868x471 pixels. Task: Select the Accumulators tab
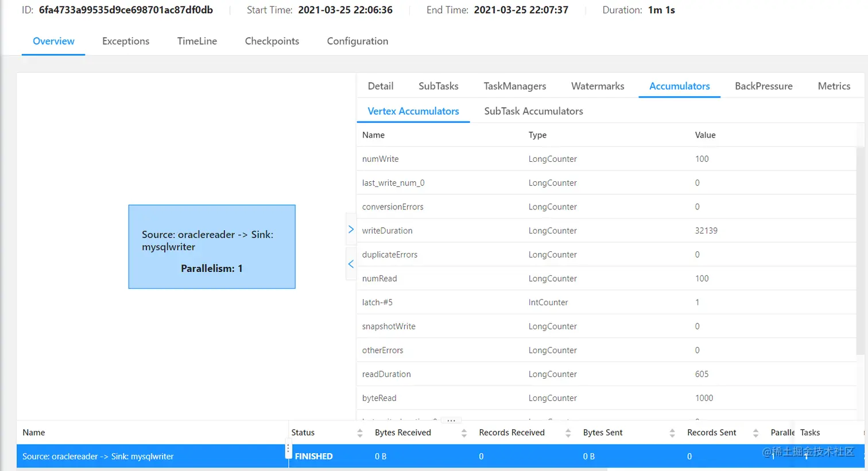point(680,86)
